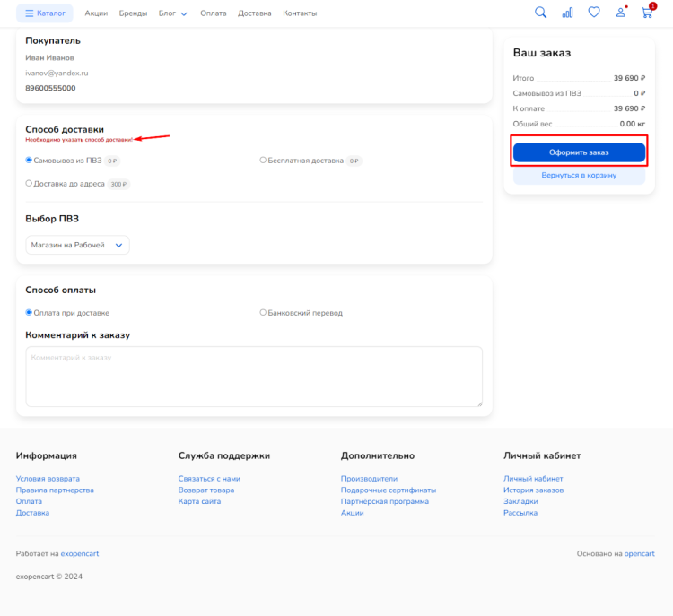Go to the Бренды menu item
The image size is (673, 616).
click(133, 13)
